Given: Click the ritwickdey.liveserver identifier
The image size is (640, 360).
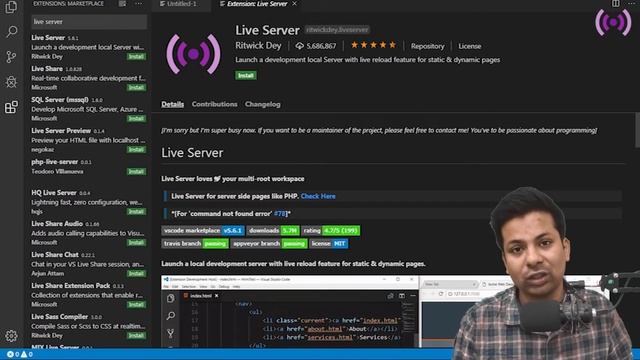Looking at the screenshot, I should point(337,30).
